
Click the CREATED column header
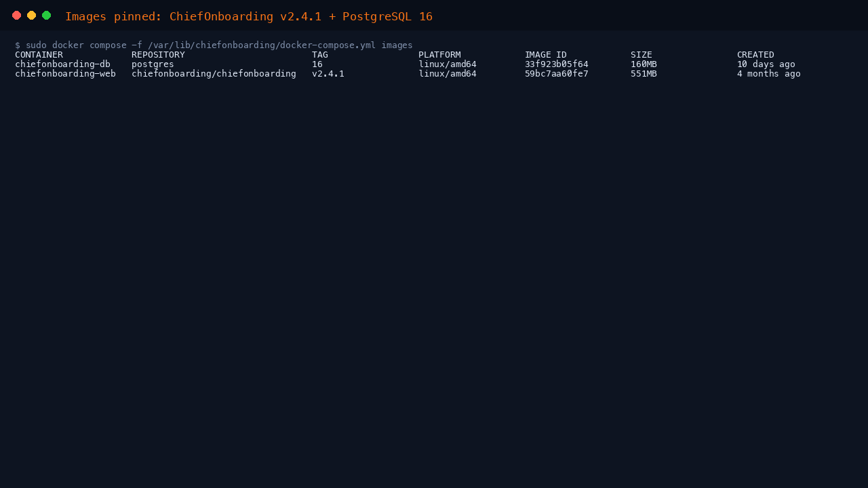pos(755,55)
